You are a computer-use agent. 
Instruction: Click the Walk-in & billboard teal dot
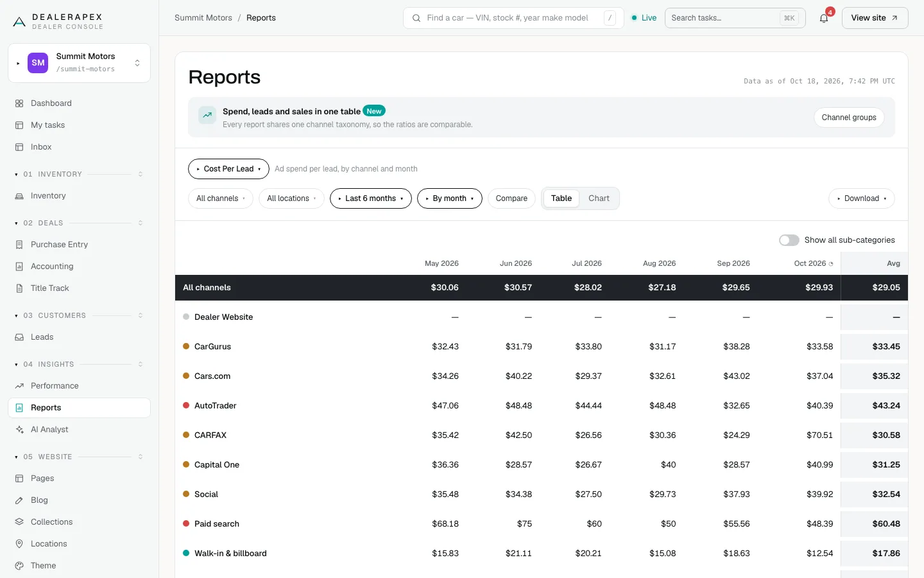pos(186,553)
